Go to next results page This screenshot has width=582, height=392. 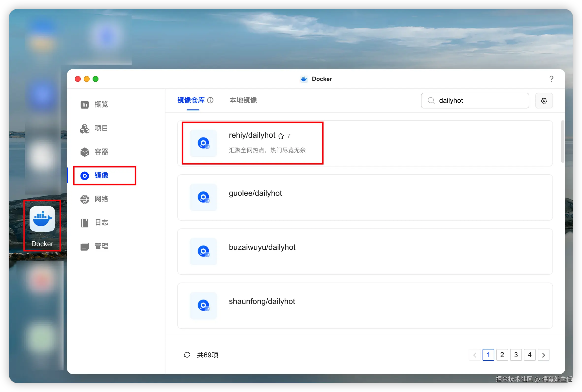click(x=543, y=355)
